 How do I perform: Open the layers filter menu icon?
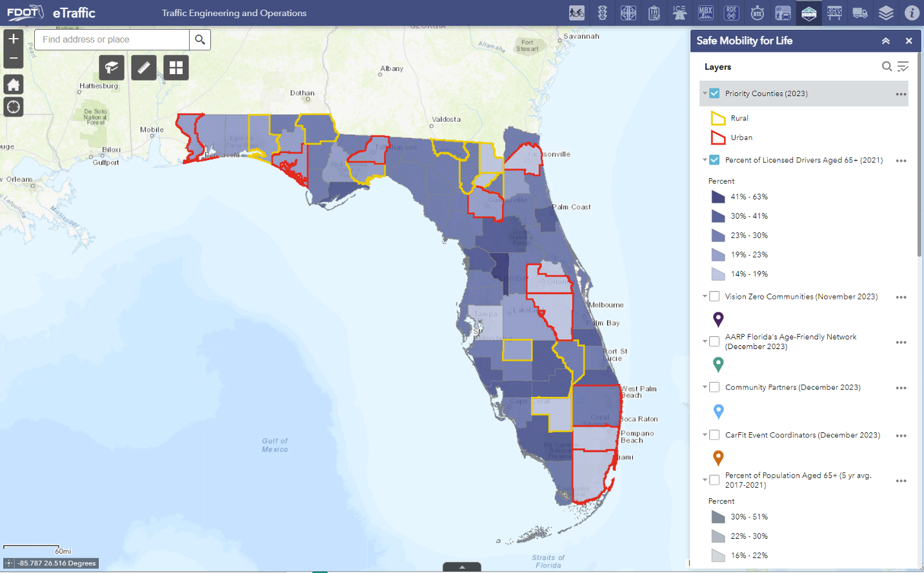point(903,66)
